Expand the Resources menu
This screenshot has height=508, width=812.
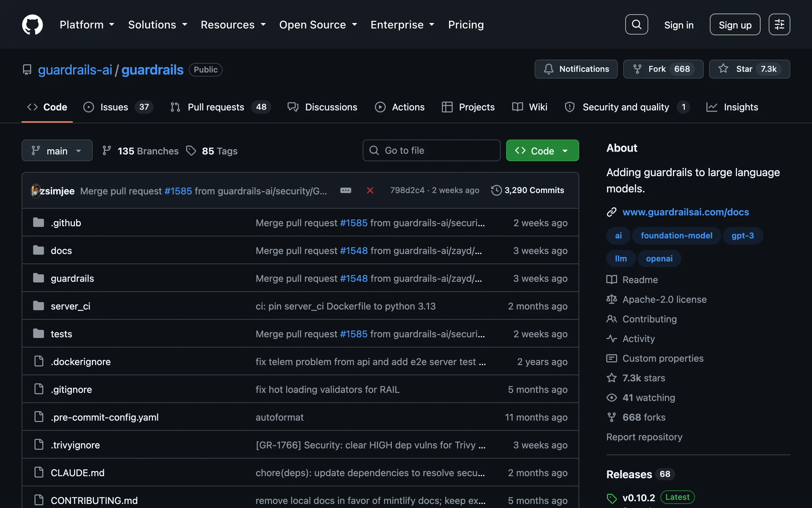pos(233,24)
